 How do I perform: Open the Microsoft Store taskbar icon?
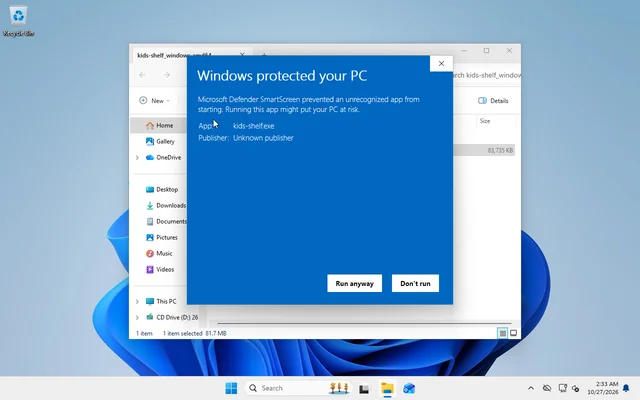click(x=409, y=389)
